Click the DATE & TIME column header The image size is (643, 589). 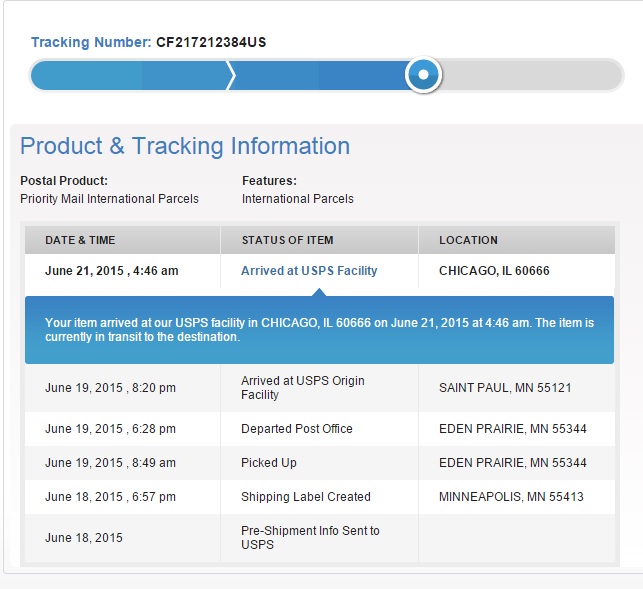80,240
